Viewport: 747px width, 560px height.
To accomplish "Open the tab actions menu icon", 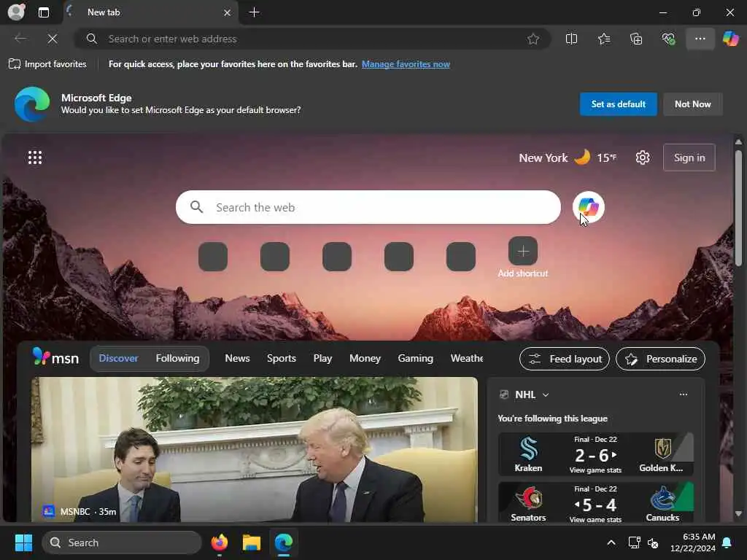I will point(44,12).
